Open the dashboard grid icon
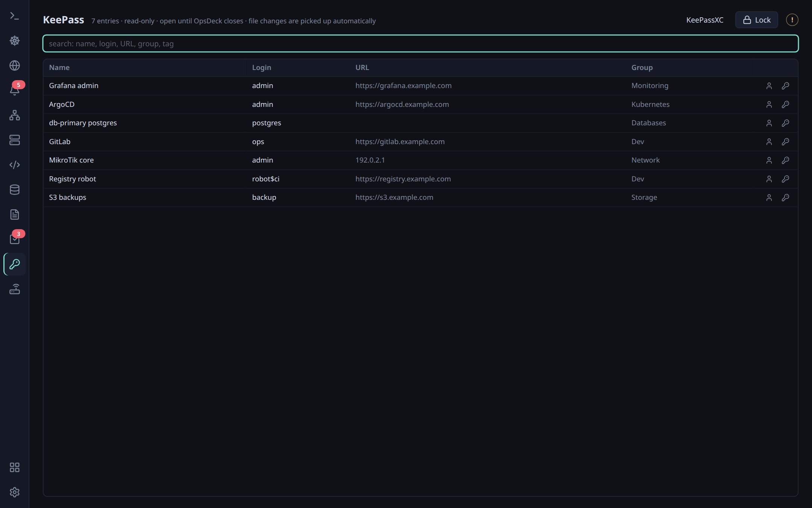The image size is (812, 508). (x=14, y=467)
